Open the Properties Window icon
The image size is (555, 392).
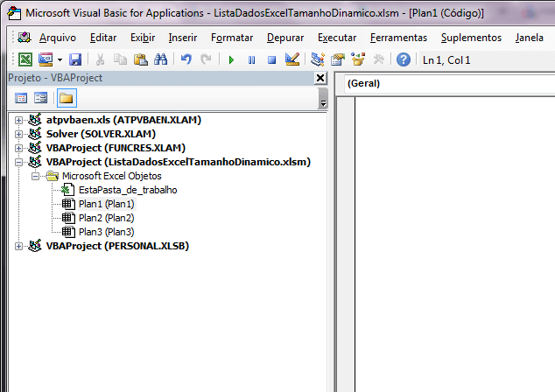click(338, 59)
